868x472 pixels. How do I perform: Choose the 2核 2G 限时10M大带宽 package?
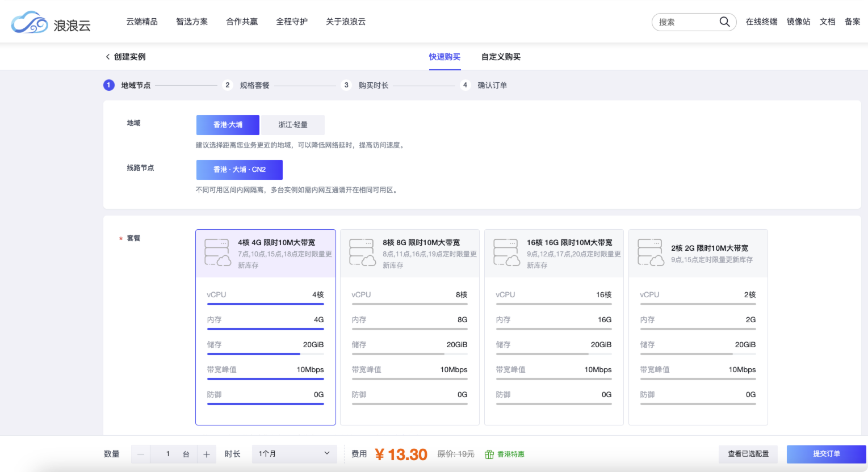pos(698,327)
